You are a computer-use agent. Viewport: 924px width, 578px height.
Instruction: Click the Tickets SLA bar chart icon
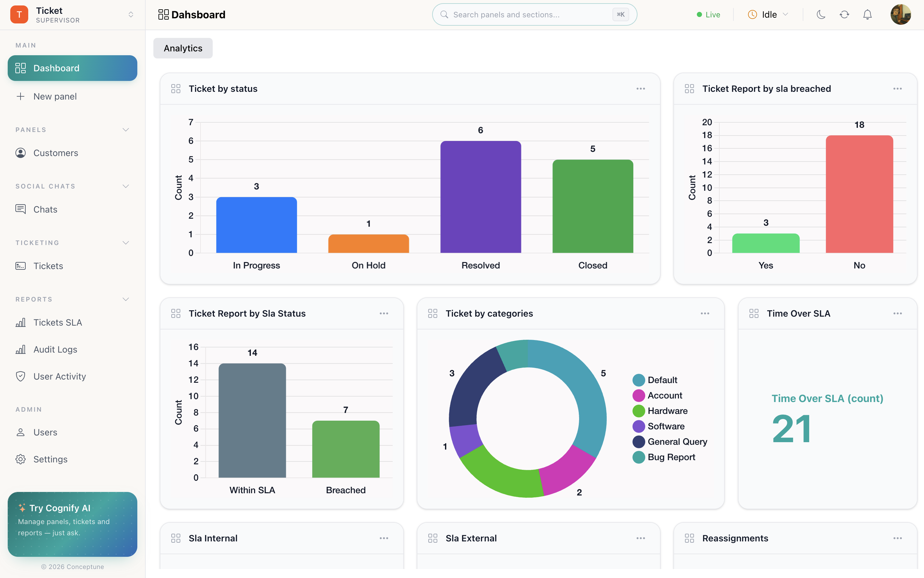[x=21, y=322]
